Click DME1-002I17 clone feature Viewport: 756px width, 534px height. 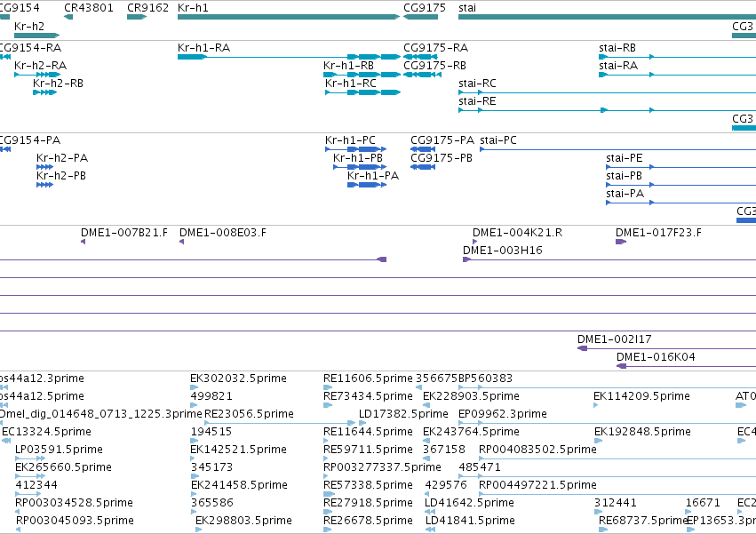667,348
